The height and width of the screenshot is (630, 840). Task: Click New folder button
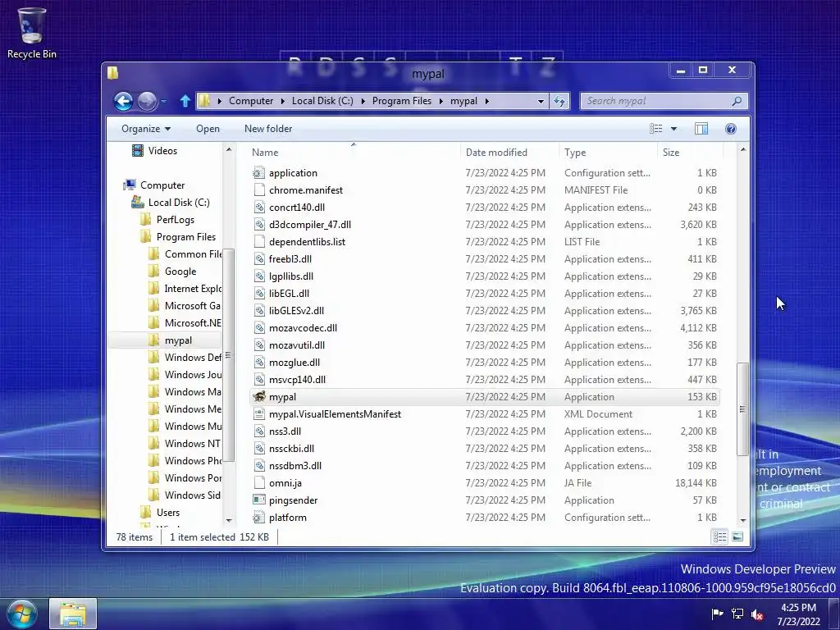point(268,129)
